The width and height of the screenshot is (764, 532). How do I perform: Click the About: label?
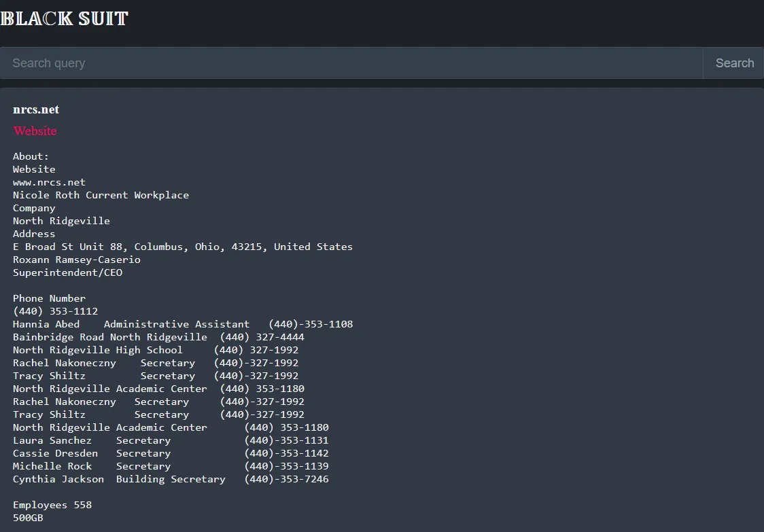tap(31, 156)
